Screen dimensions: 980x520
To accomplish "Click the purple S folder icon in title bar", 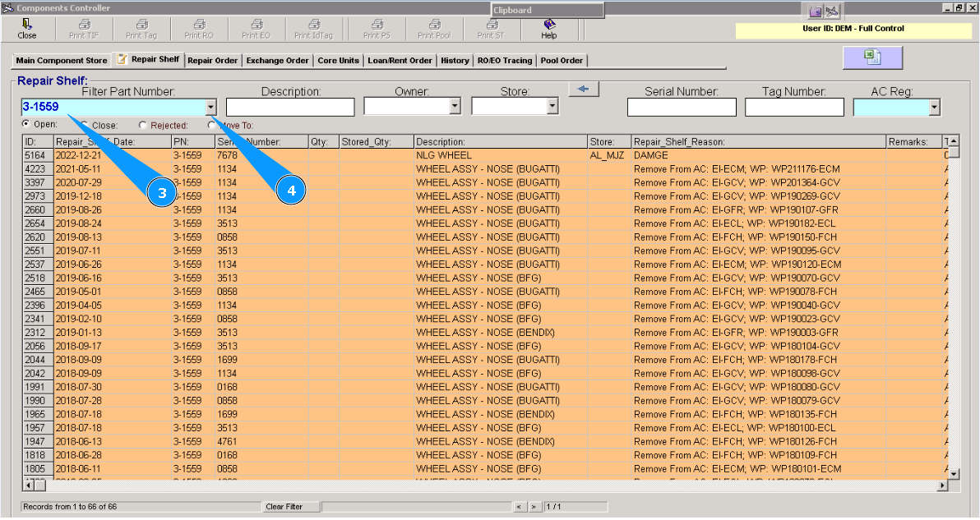I will point(816,12).
